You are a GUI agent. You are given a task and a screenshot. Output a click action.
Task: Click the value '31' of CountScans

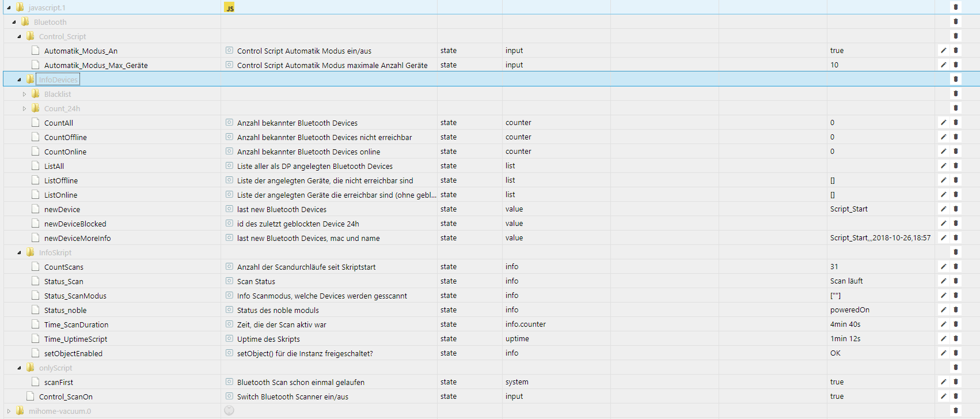(x=834, y=267)
